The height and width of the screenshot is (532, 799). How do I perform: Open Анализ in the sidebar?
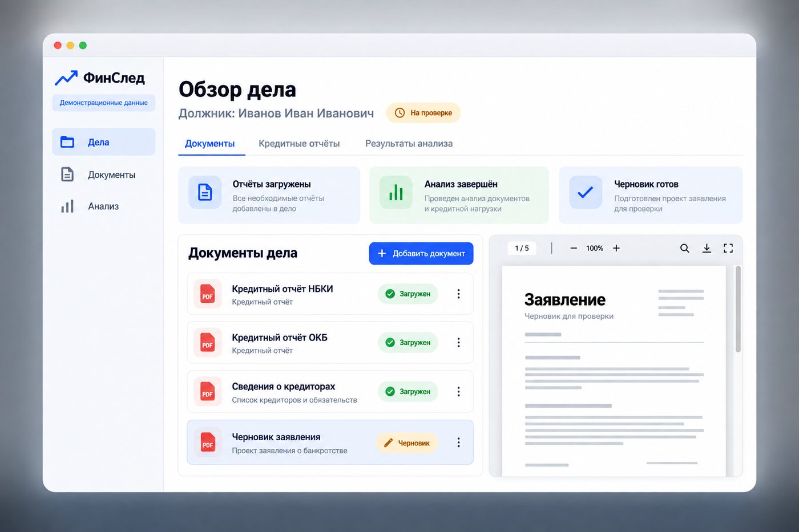103,206
